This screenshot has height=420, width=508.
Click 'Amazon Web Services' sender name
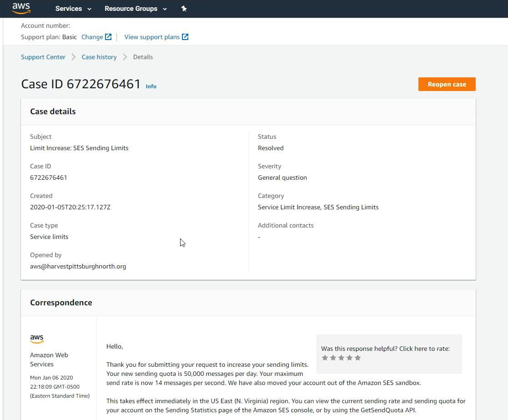coord(49,360)
